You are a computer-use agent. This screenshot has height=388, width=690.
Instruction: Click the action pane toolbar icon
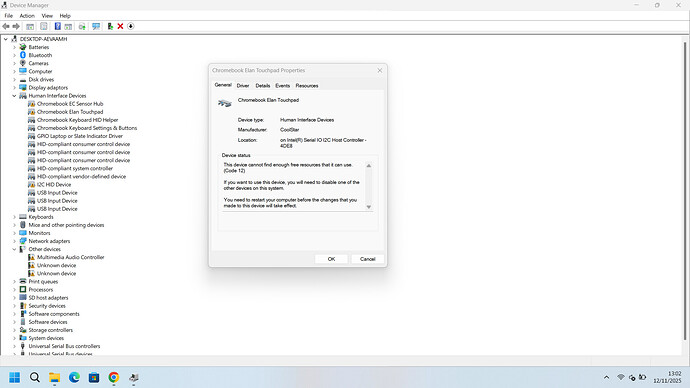68,26
